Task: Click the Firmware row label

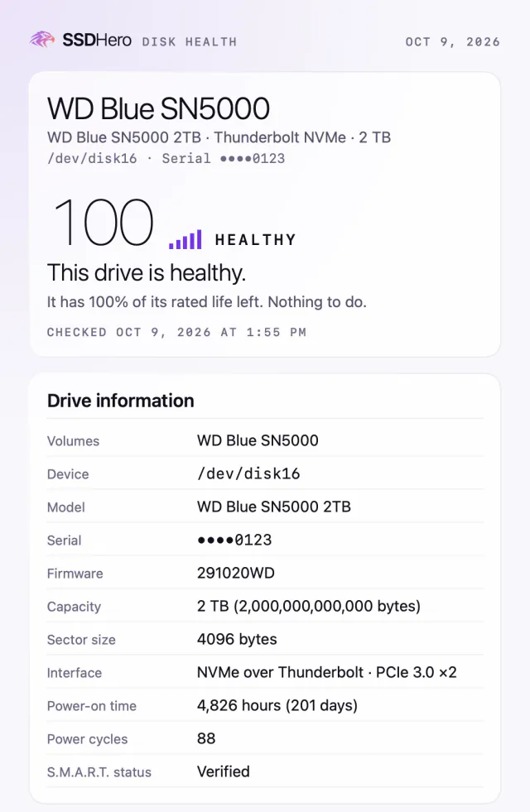Action: point(75,574)
